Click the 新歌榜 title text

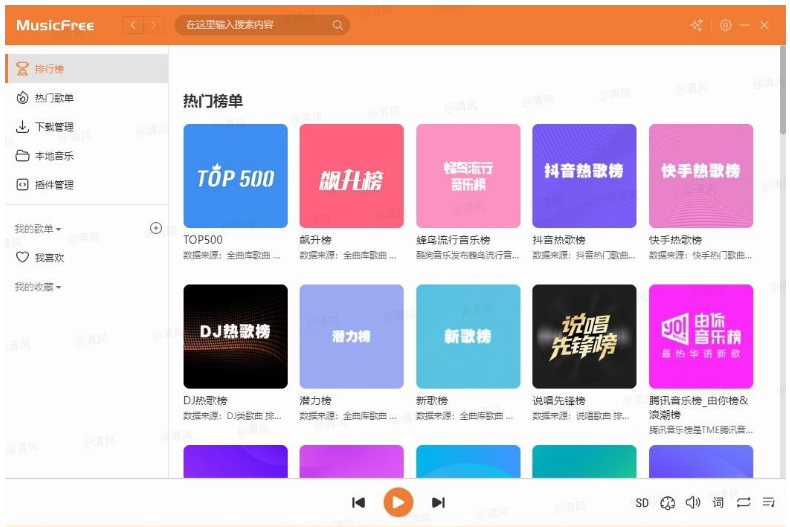432,401
